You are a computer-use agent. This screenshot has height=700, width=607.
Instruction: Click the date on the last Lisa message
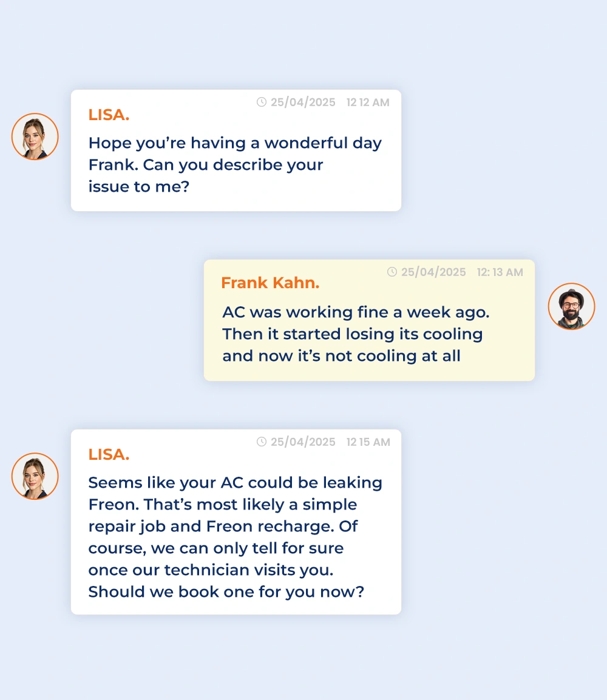[x=303, y=442]
